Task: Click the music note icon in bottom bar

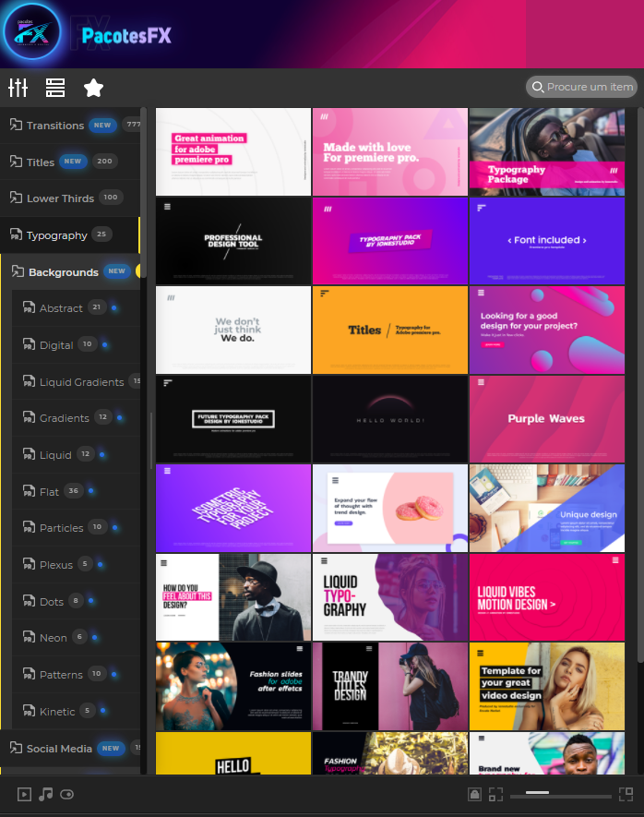Action: coord(46,794)
